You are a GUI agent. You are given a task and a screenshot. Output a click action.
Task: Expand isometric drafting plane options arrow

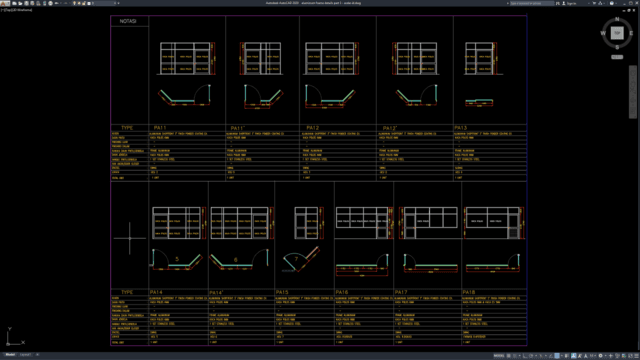546,356
